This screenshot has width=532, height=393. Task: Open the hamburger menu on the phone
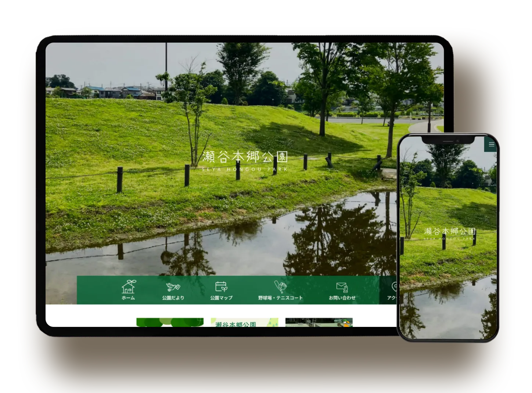pyautogui.click(x=491, y=144)
